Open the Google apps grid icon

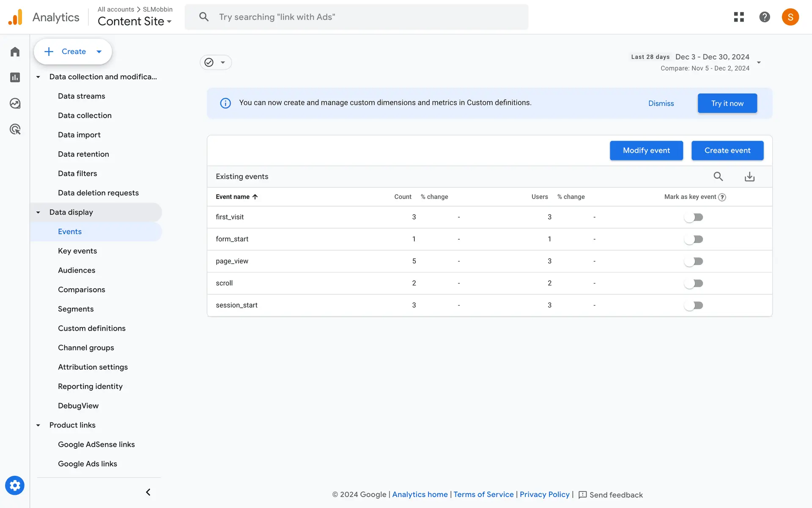739,17
